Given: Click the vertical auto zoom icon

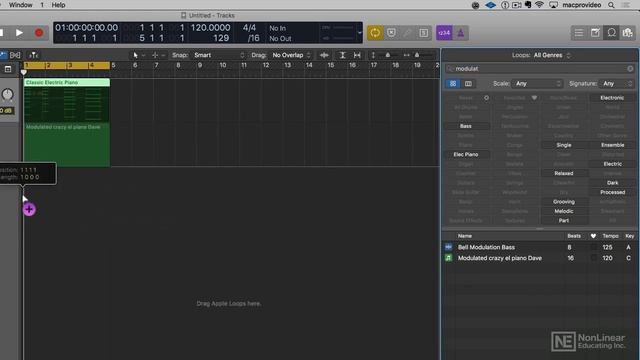Looking at the screenshot, I should click(x=342, y=55).
